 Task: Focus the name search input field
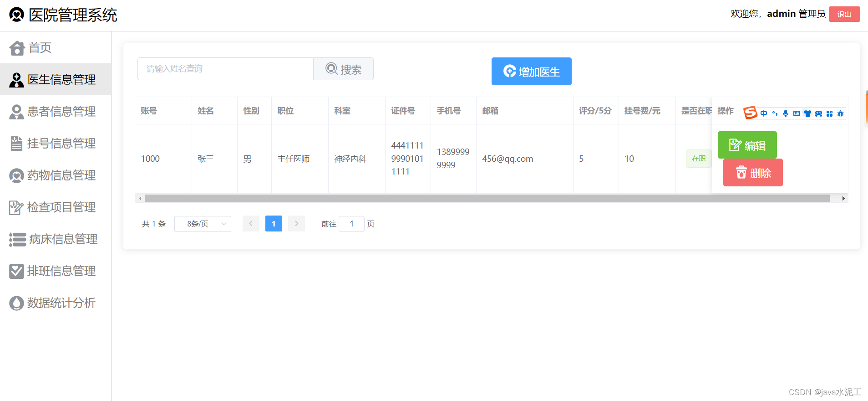(x=225, y=69)
